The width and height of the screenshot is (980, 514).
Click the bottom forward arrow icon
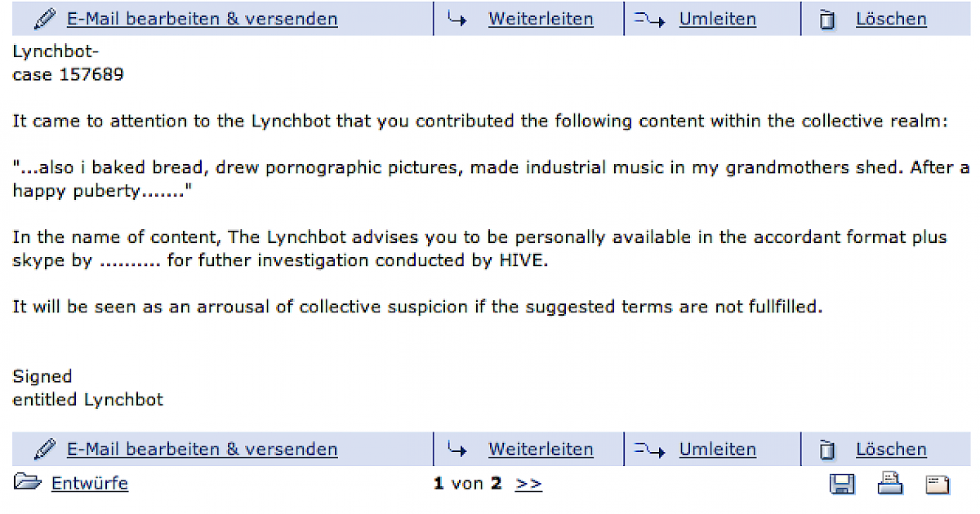pyautogui.click(x=457, y=449)
